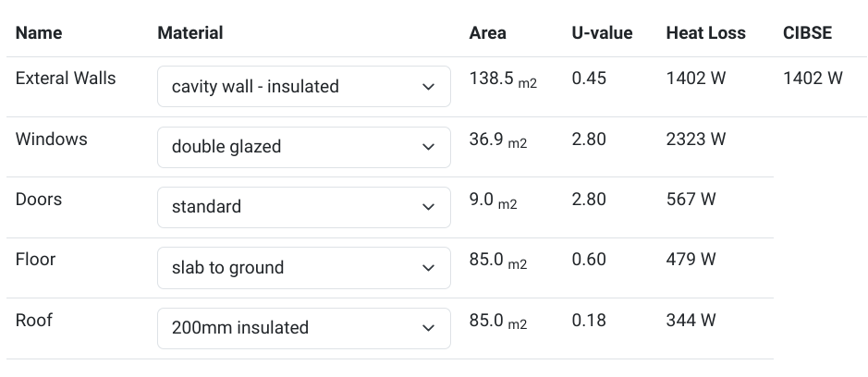The image size is (868, 377).
Task: Click the Heat Loss column header
Action: [x=706, y=33]
